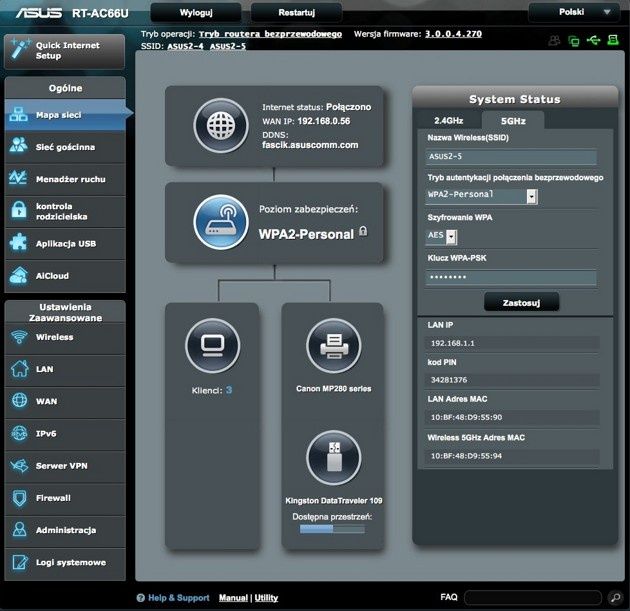
Task: Click the Canon MP280 printer icon
Action: click(333, 345)
